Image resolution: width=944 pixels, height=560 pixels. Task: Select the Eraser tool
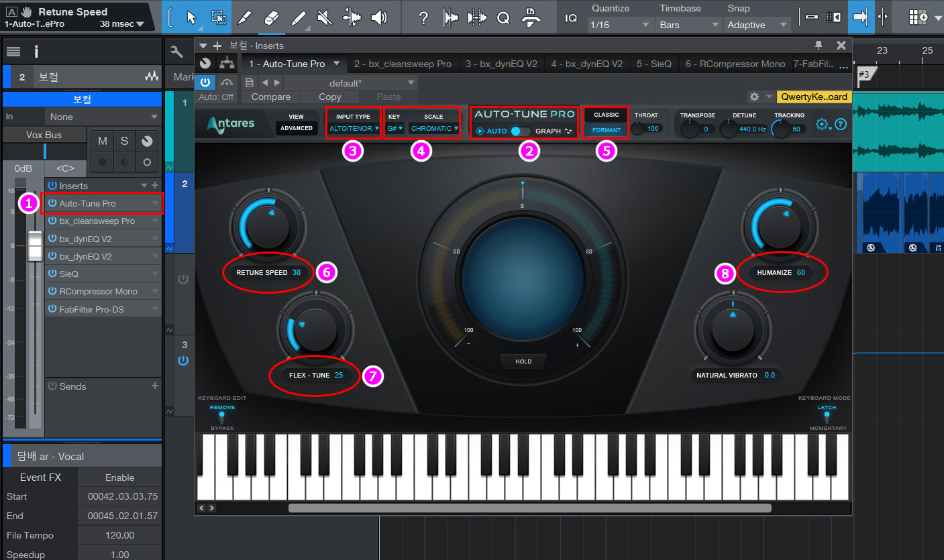point(272,17)
